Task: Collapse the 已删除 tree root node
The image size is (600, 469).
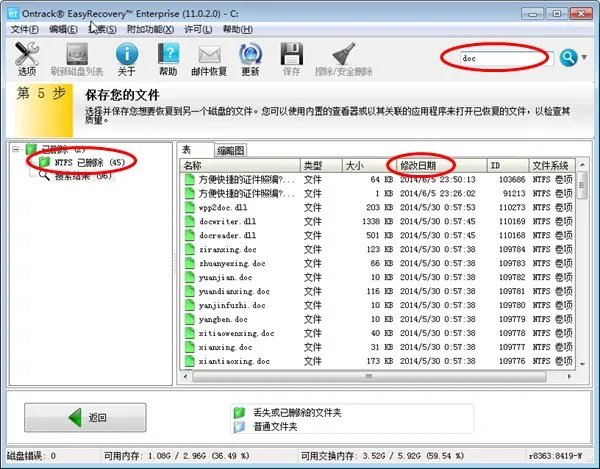Action: click(15, 149)
